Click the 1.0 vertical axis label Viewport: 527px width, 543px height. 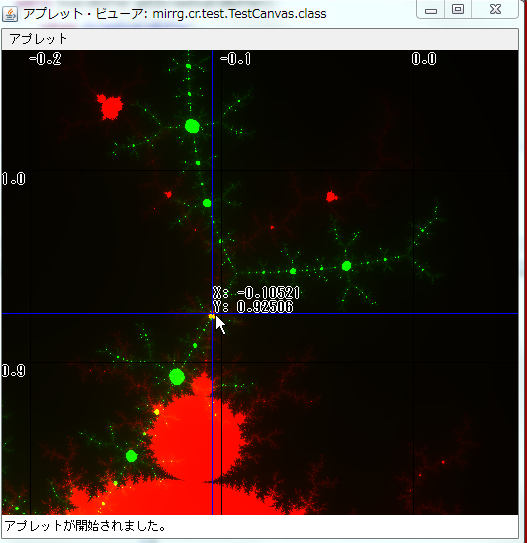tap(14, 179)
